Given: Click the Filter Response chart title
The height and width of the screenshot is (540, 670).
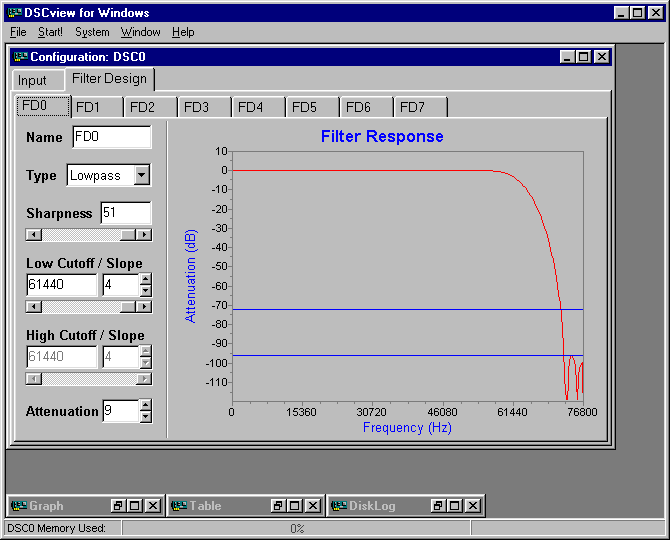Looking at the screenshot, I should point(382,137).
